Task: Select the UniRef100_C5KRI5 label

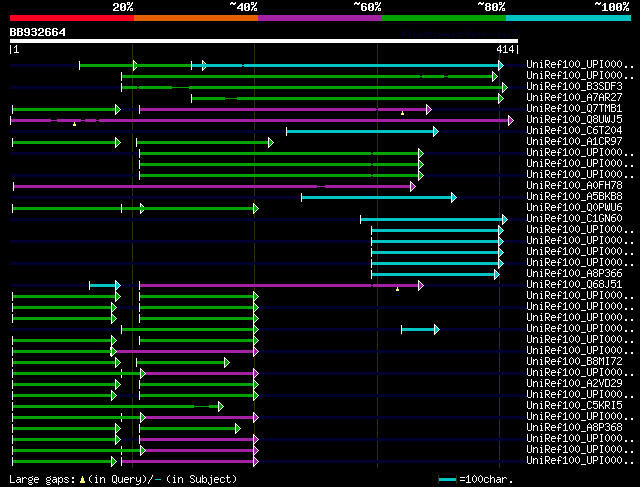Action: pos(574,406)
